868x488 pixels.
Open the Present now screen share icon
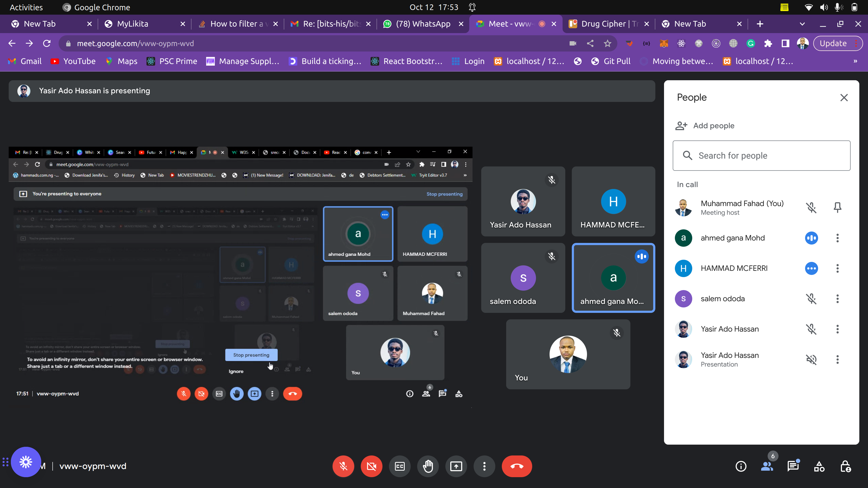456,466
